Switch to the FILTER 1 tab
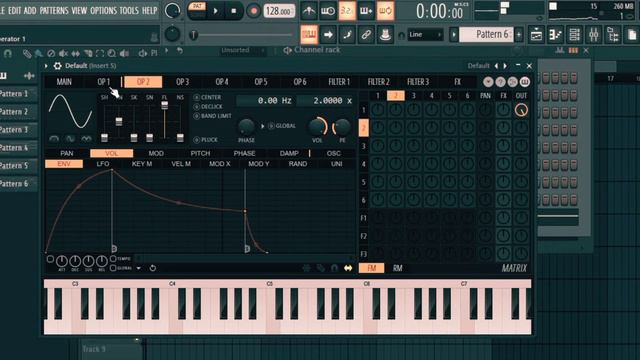Screen dimensions: 640x360 pos(339,82)
